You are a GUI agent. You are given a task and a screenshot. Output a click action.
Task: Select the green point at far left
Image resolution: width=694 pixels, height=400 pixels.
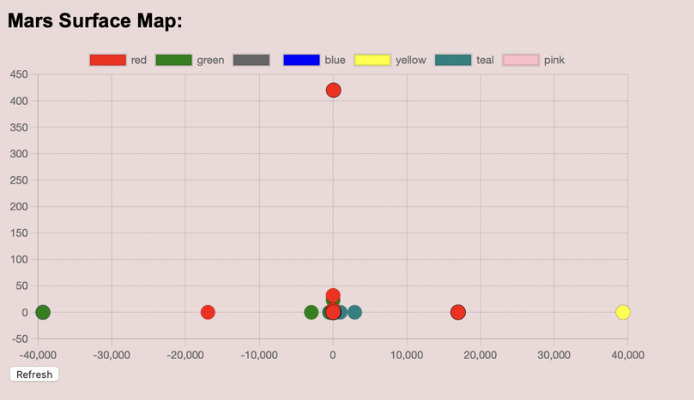pos(42,312)
